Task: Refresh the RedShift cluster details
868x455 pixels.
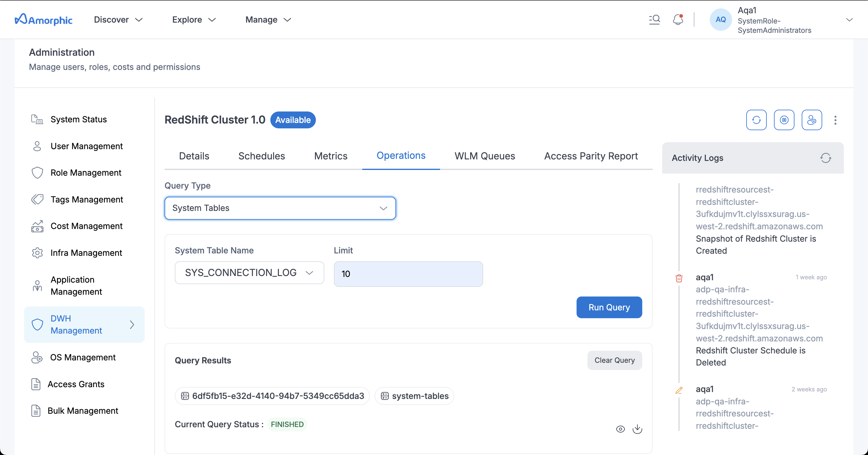Action: click(x=756, y=120)
